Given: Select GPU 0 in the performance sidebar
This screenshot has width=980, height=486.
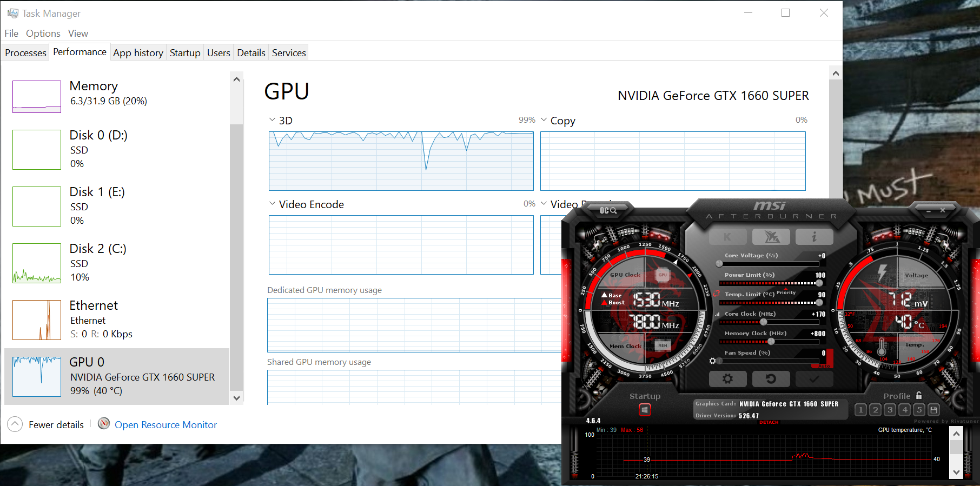Looking at the screenshot, I should pyautogui.click(x=117, y=376).
